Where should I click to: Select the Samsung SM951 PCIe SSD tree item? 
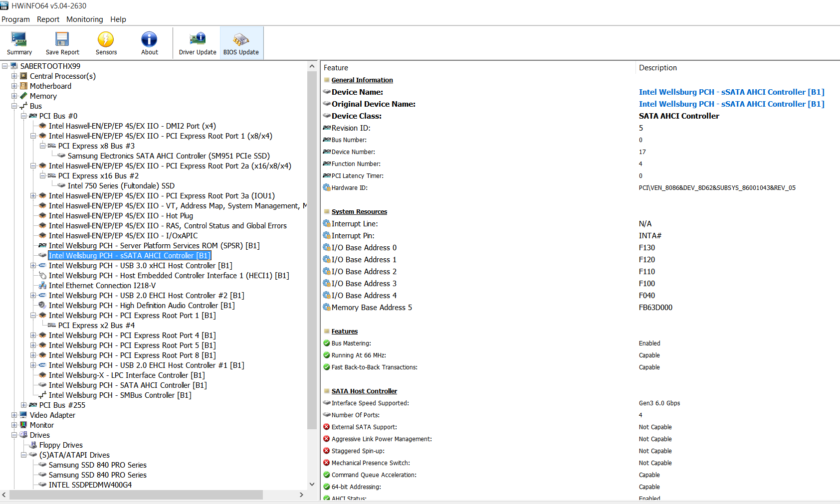click(169, 156)
